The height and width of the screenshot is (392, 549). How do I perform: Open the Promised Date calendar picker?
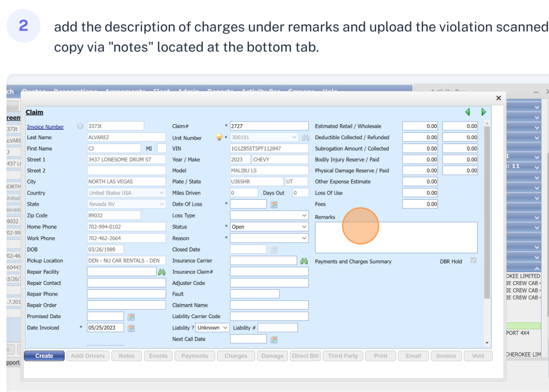tap(131, 316)
